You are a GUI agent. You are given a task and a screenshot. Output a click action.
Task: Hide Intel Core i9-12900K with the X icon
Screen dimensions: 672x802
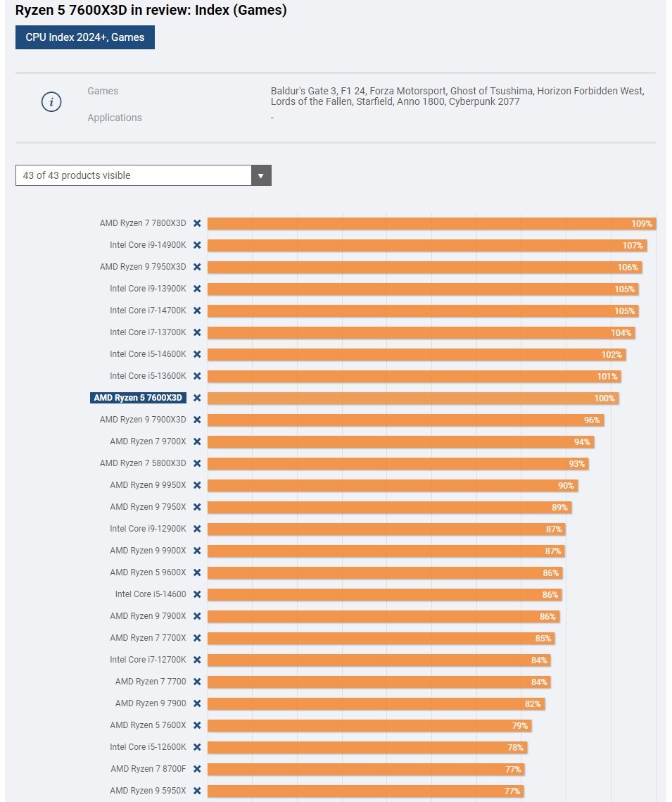(x=197, y=529)
